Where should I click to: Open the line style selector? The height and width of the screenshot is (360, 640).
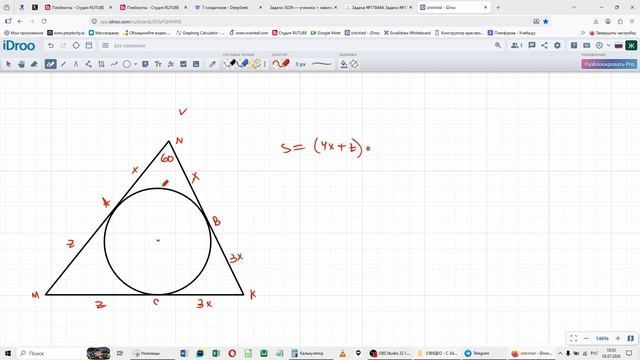[x=322, y=64]
